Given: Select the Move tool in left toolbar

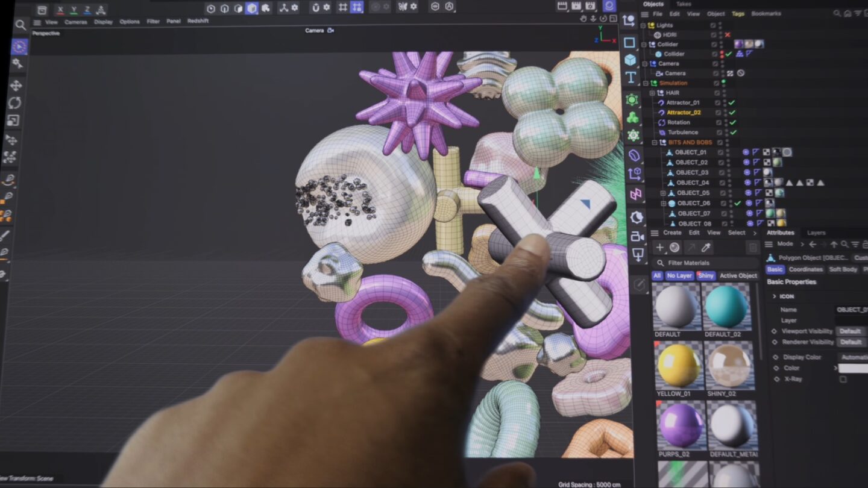Looking at the screenshot, I should [16, 85].
